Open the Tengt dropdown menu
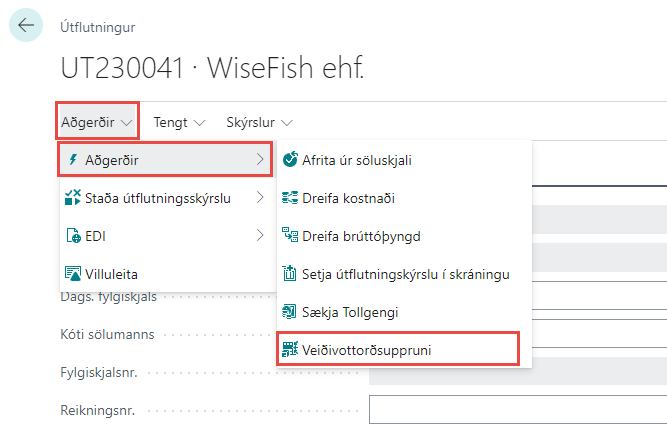This screenshot has width=667, height=424. click(178, 122)
